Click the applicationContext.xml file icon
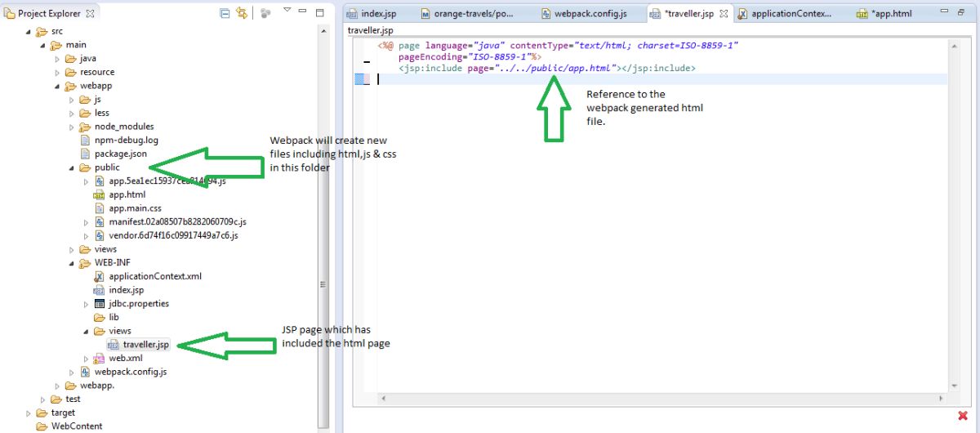This screenshot has height=433, width=980. point(100,276)
